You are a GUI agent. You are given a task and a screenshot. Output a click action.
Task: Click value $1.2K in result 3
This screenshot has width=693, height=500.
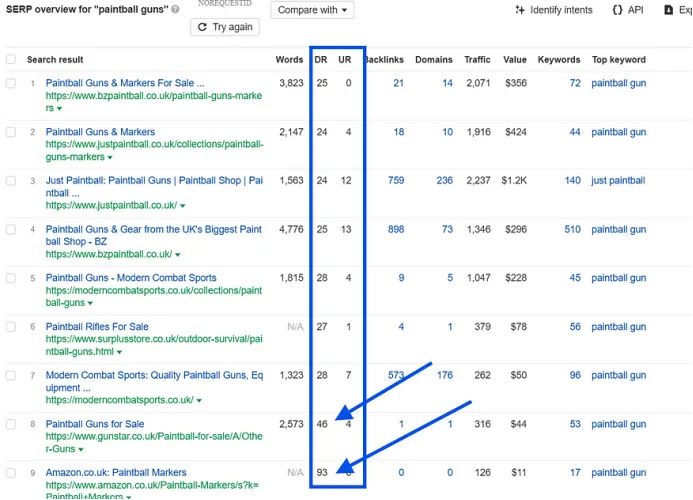click(514, 180)
